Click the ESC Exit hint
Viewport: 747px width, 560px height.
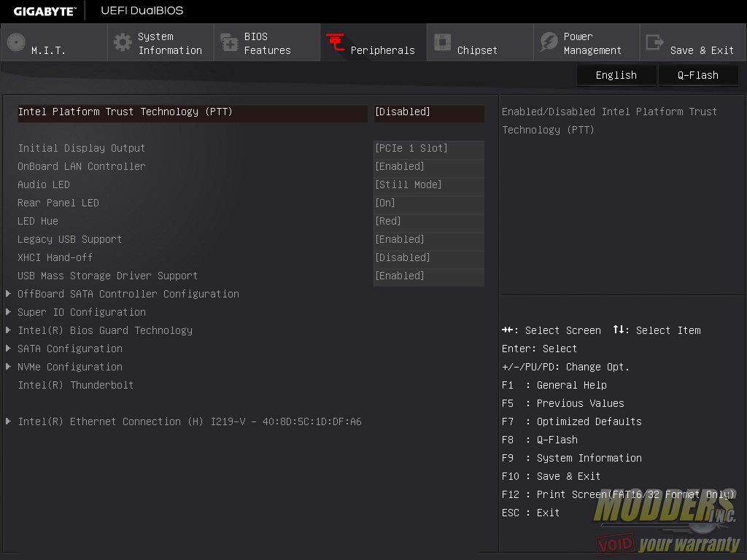tap(531, 513)
